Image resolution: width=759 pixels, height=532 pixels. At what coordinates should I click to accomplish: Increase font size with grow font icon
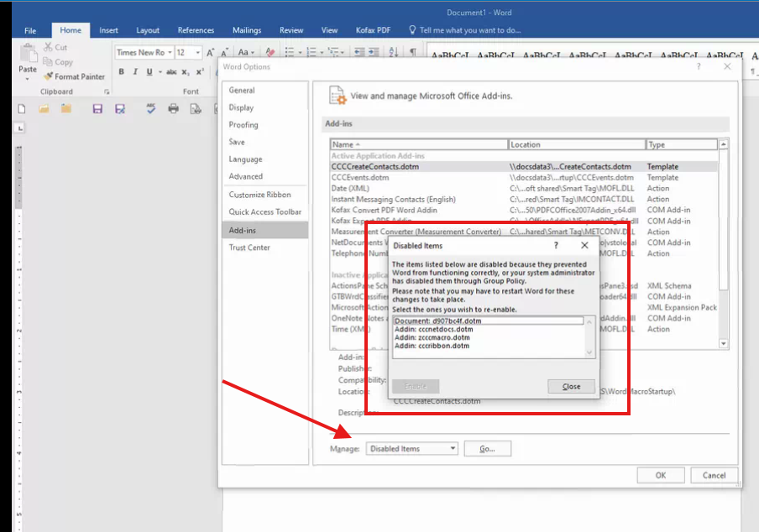pyautogui.click(x=210, y=52)
